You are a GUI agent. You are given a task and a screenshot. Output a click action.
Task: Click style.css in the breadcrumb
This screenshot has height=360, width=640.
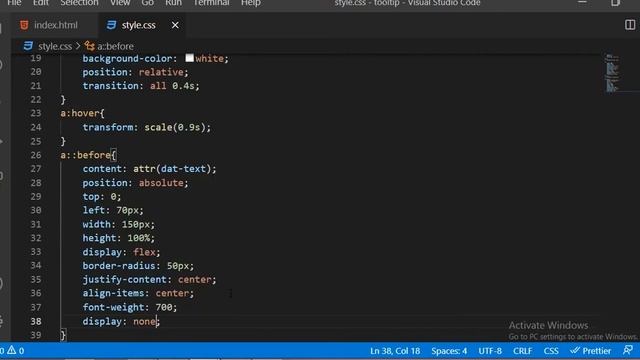[55, 46]
